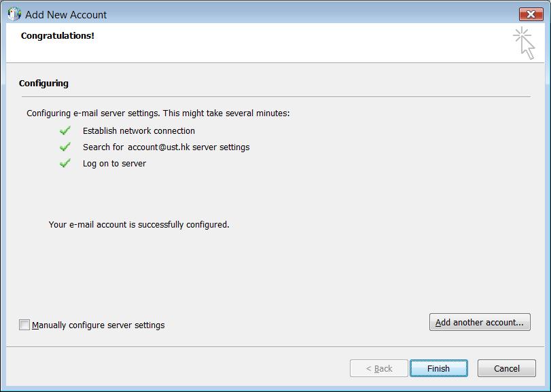Click the green check beside Search for server settings
The width and height of the screenshot is (551, 392).
[65, 147]
